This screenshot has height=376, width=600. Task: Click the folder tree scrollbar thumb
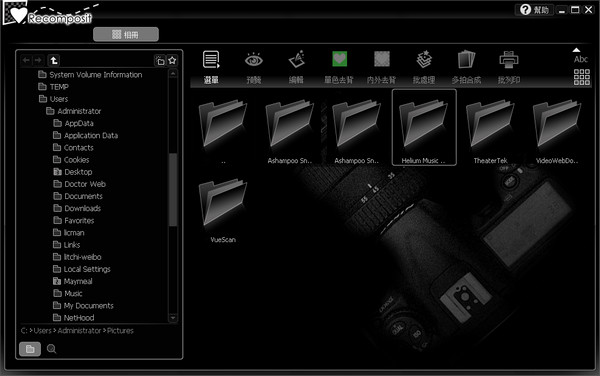point(173,189)
